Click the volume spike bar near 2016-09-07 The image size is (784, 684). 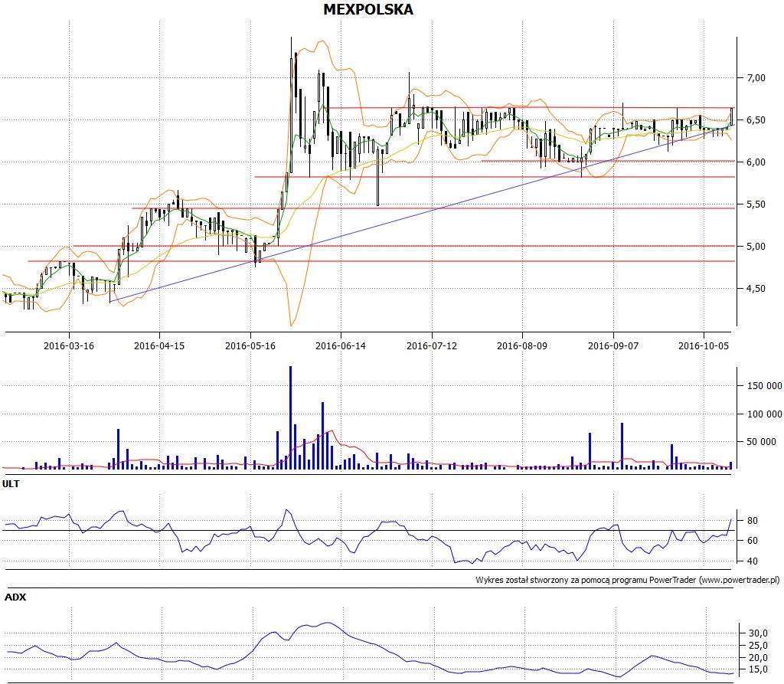[622, 446]
